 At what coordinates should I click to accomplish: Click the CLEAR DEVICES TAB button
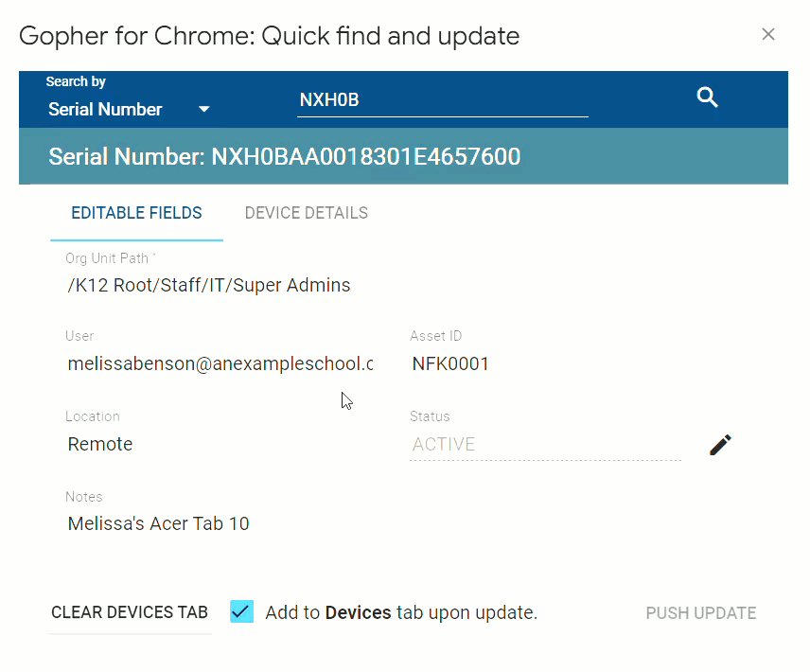129,612
